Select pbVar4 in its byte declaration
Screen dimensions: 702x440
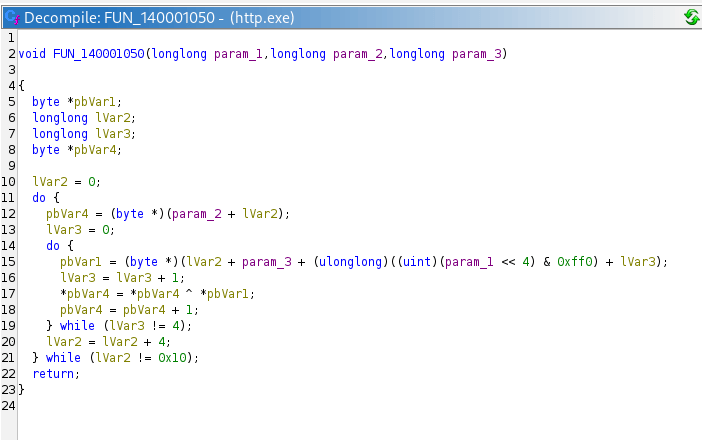click(x=94, y=150)
